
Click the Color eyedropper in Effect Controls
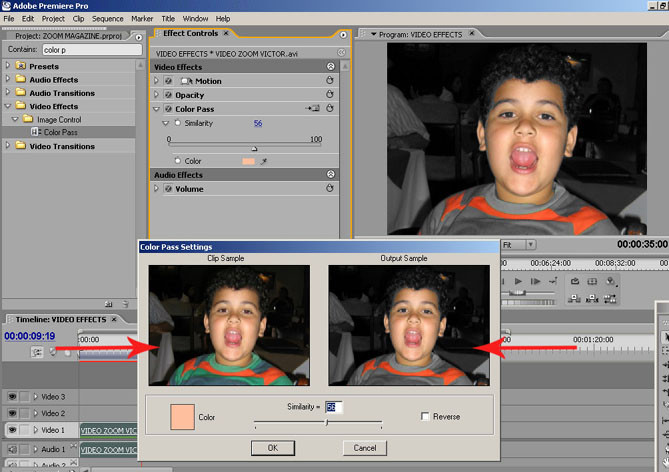point(265,160)
